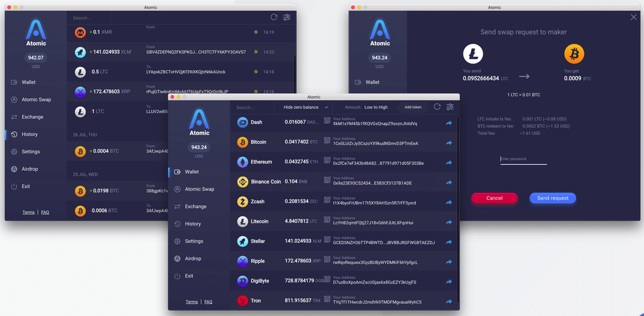The image size is (644, 316).
Task: Open FAQ link in History window
Action: click(x=45, y=212)
